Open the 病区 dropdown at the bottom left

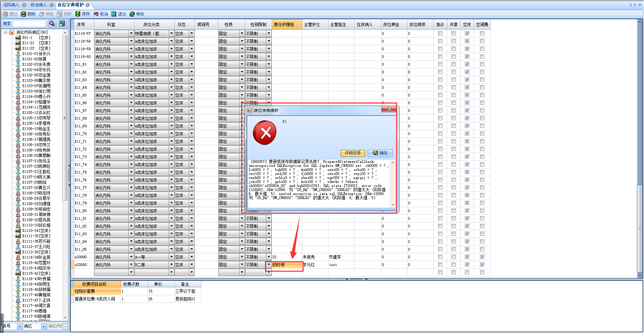pos(44,326)
